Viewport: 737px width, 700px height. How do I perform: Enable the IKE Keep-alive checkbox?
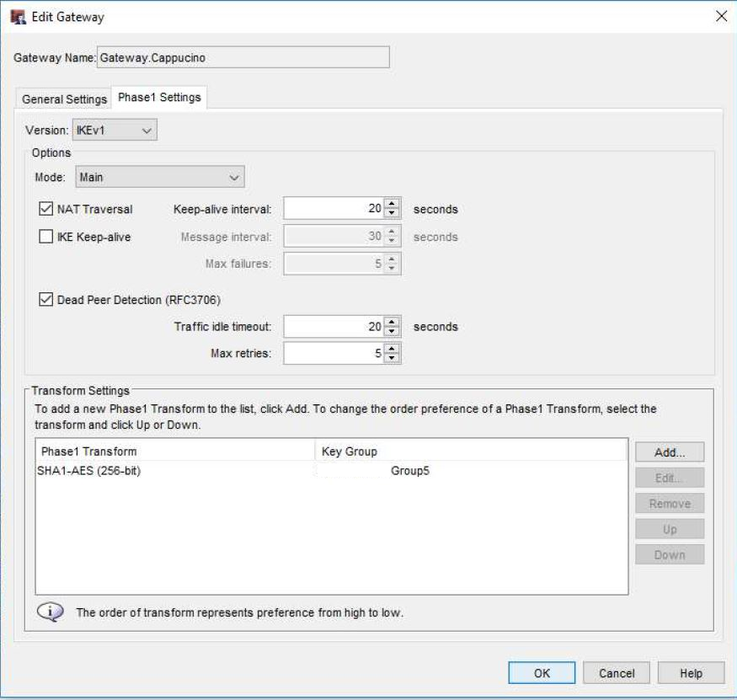click(45, 236)
